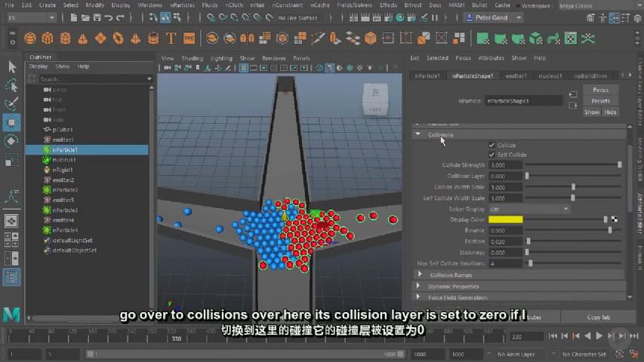This screenshot has width=644, height=362.
Task: Click the polygon cube shelf icon
Action: (x=48, y=38)
